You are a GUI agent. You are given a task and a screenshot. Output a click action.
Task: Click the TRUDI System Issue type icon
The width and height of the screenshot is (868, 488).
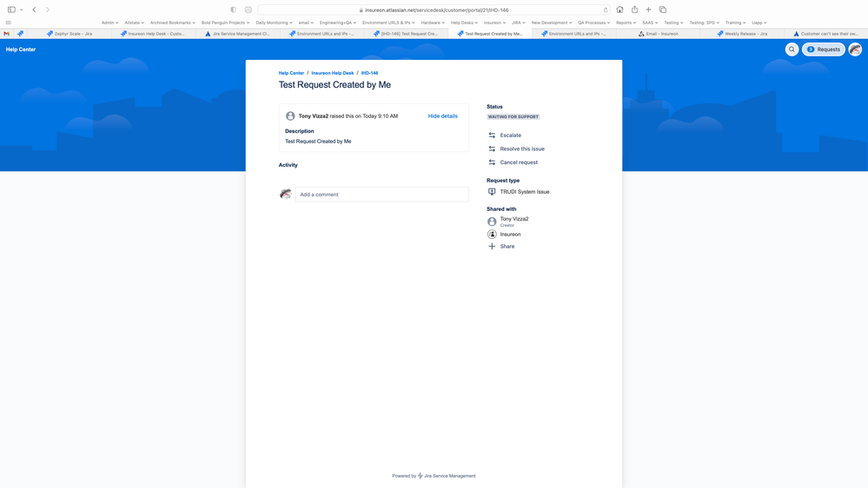pos(492,191)
